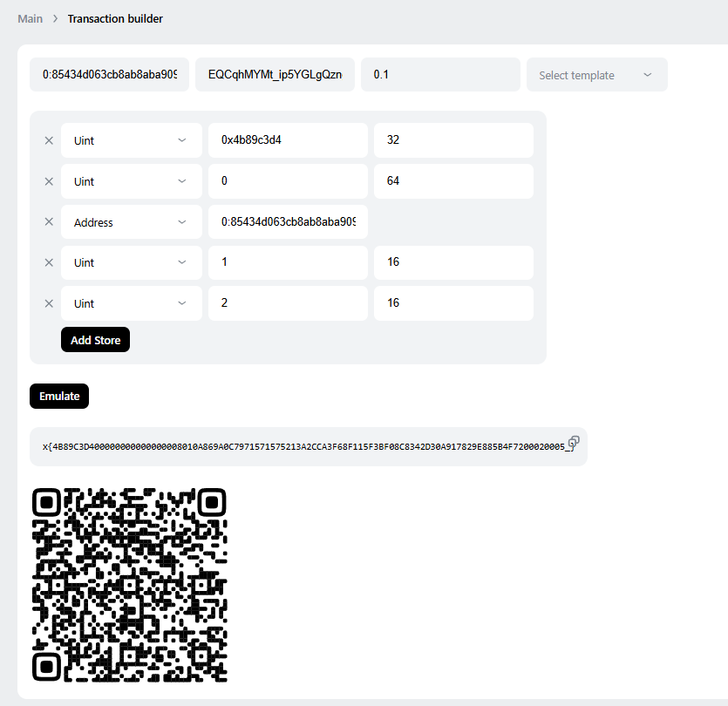Click the Add Store button

pyautogui.click(x=95, y=340)
